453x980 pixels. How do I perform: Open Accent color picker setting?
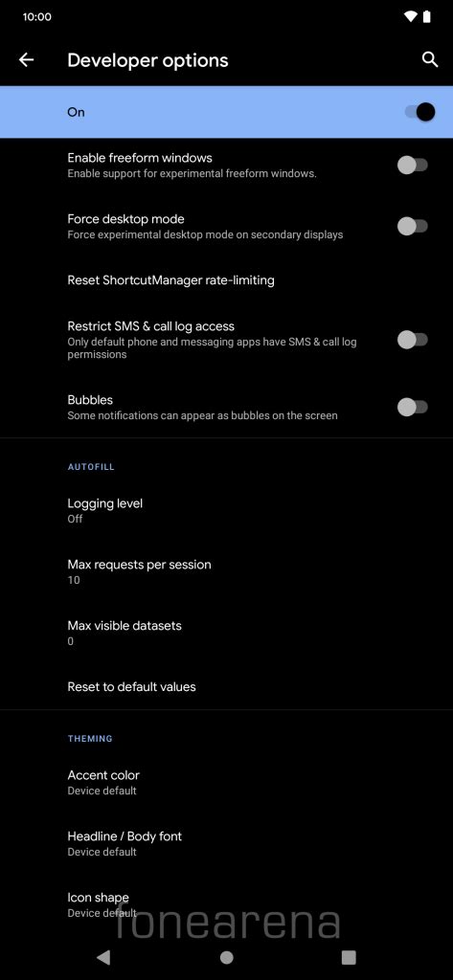pyautogui.click(x=226, y=782)
